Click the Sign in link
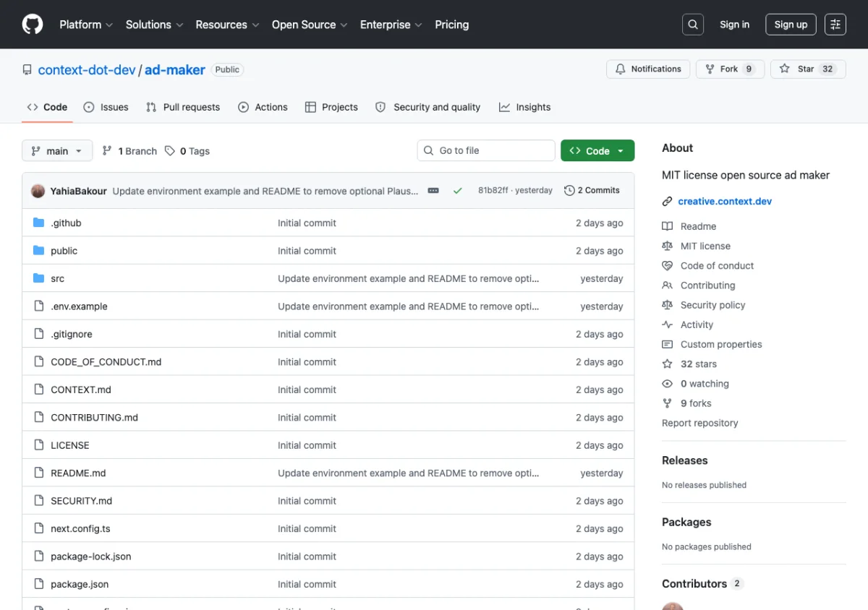Viewport: 868px width, 610px height. [x=735, y=25]
